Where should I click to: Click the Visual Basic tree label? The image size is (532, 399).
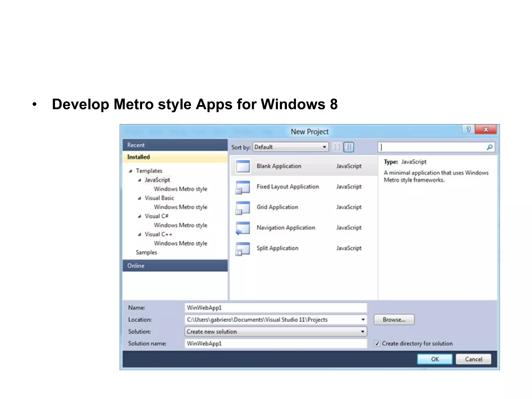coord(159,198)
